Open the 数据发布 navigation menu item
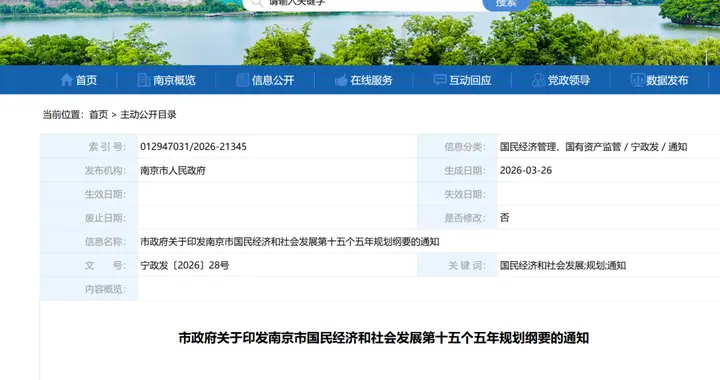The image size is (720, 380). click(x=667, y=80)
